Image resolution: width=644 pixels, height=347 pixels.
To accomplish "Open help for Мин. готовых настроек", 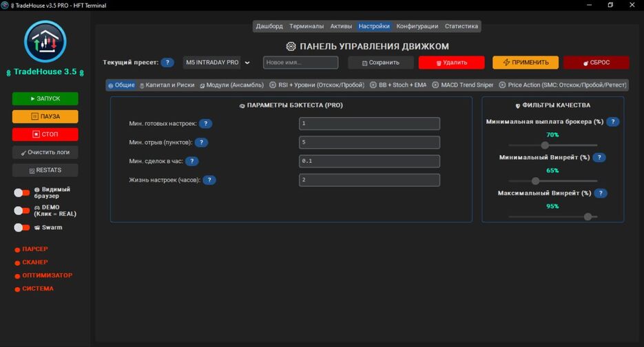I will [x=205, y=124].
